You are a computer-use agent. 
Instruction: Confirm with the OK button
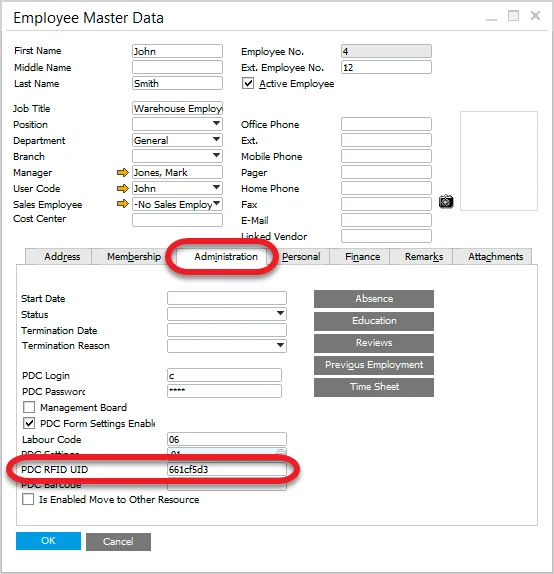point(48,541)
